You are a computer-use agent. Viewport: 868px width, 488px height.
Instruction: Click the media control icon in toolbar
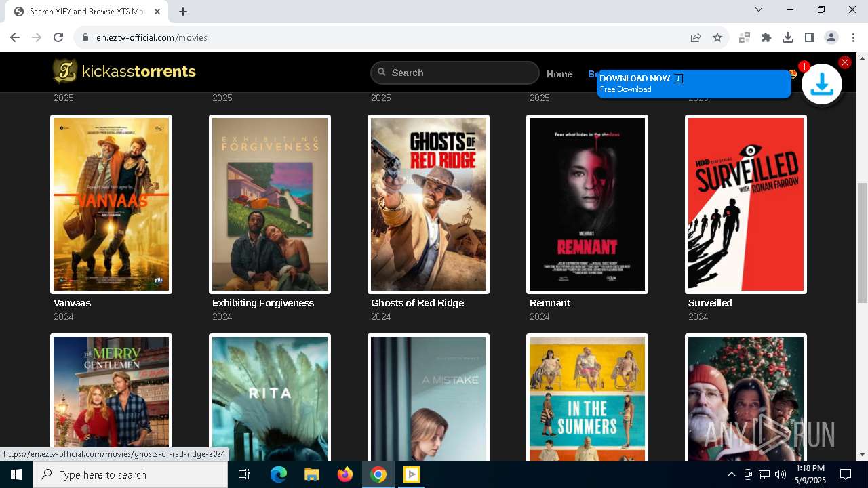(x=745, y=37)
